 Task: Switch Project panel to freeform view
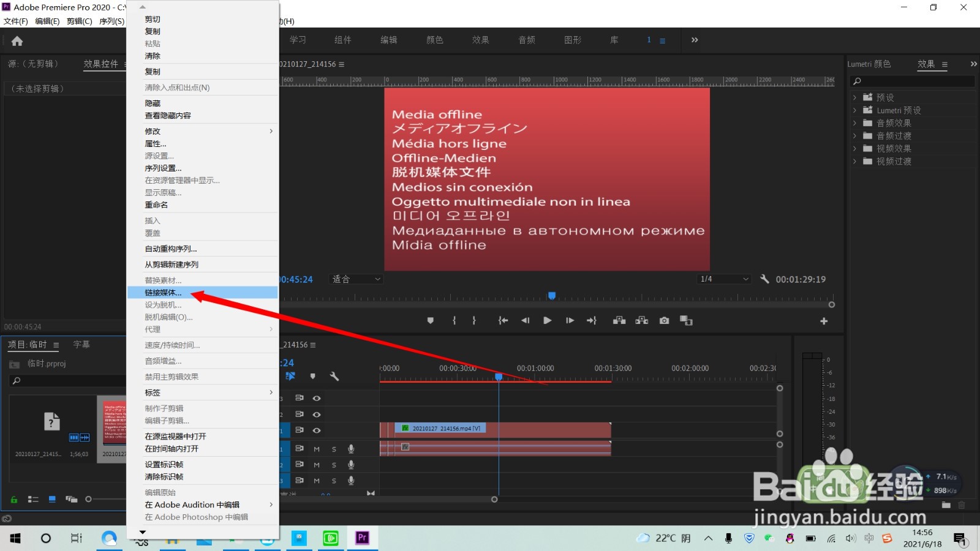71,500
